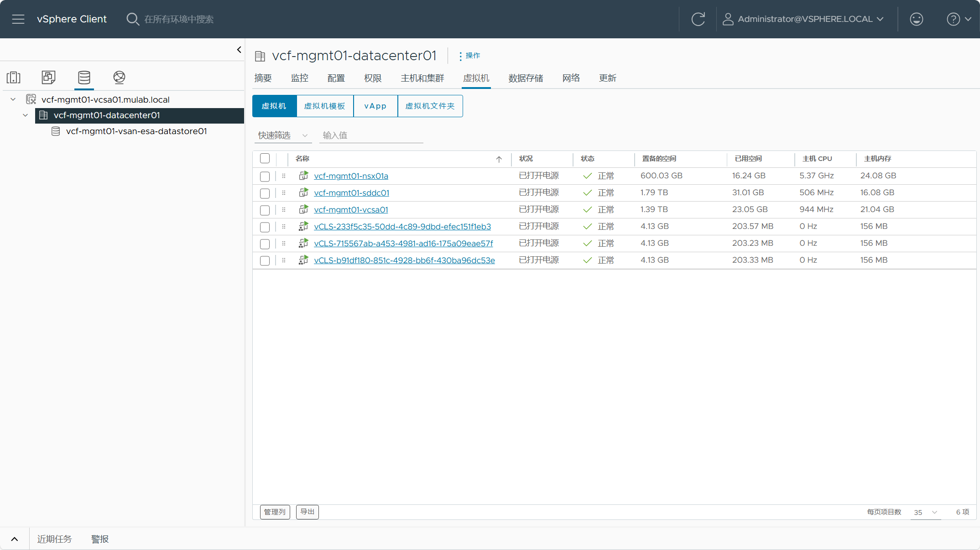Image resolution: width=980 pixels, height=550 pixels.
Task: Toggle the select-all header checkbox
Action: (265, 158)
